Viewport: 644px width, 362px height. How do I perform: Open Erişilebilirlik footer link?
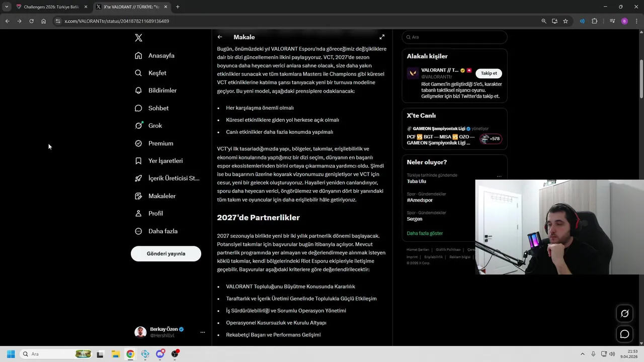433,257
